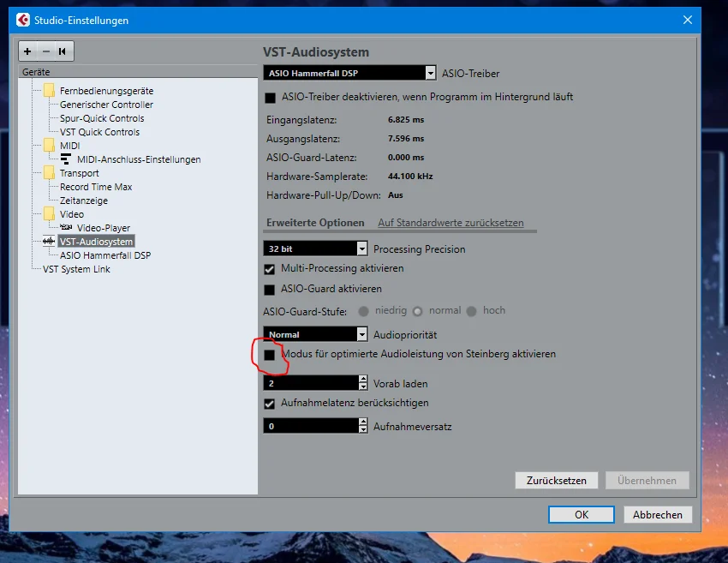Select the Transport folder icon
728x563 pixels.
49,173
